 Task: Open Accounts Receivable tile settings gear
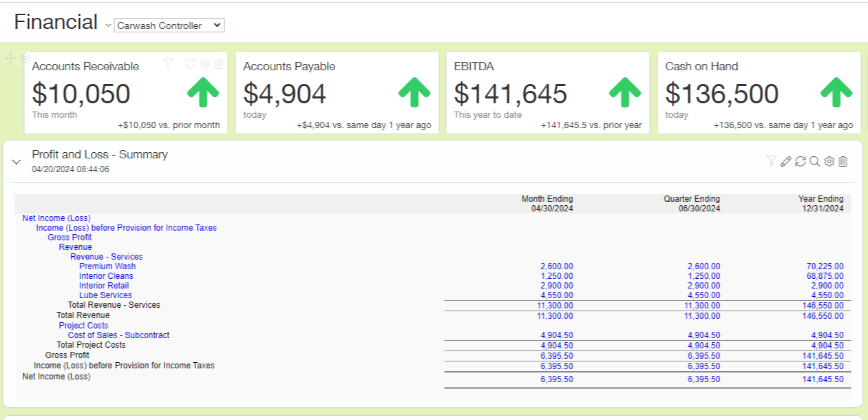(x=205, y=64)
